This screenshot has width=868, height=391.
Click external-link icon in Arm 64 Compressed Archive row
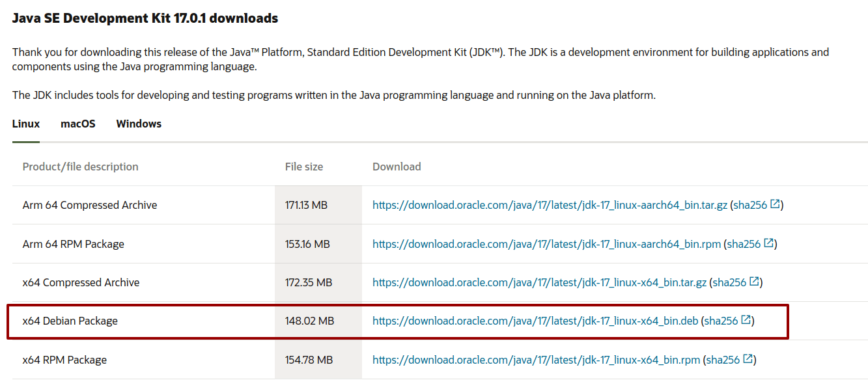click(776, 204)
